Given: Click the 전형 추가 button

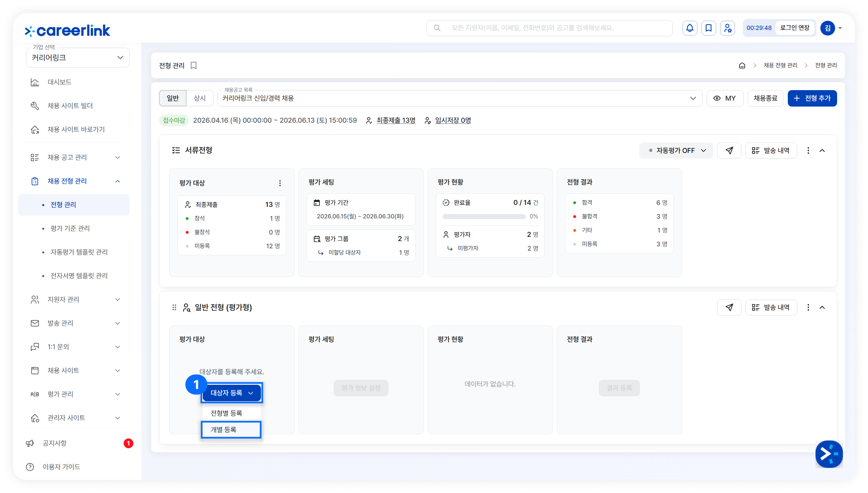Looking at the screenshot, I should [x=812, y=98].
